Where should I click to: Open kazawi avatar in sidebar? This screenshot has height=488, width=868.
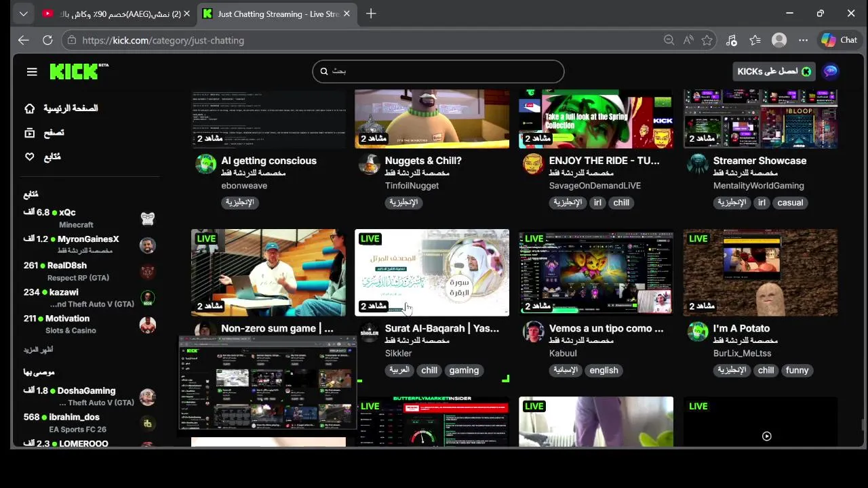point(148,298)
